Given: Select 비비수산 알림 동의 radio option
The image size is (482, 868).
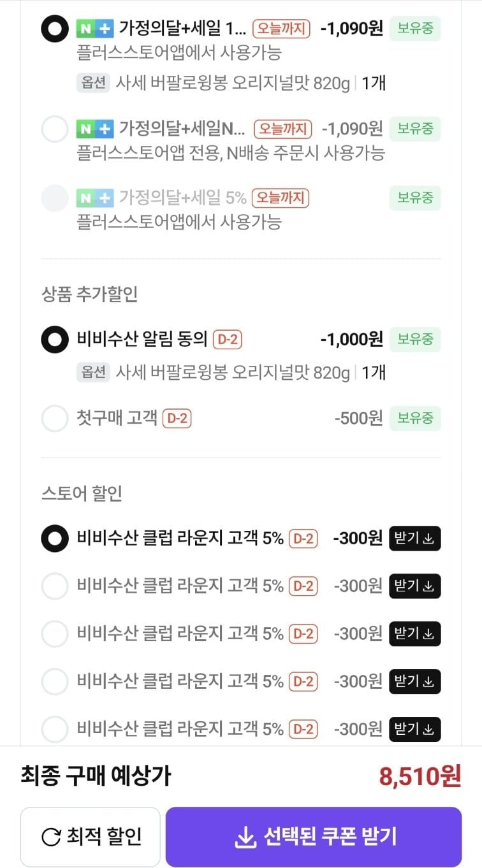Looking at the screenshot, I should tap(54, 340).
